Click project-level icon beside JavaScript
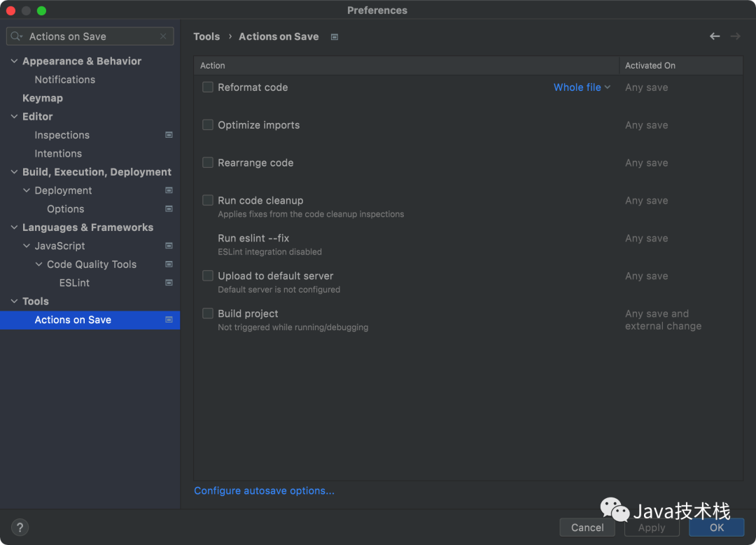This screenshot has height=545, width=756. click(169, 246)
